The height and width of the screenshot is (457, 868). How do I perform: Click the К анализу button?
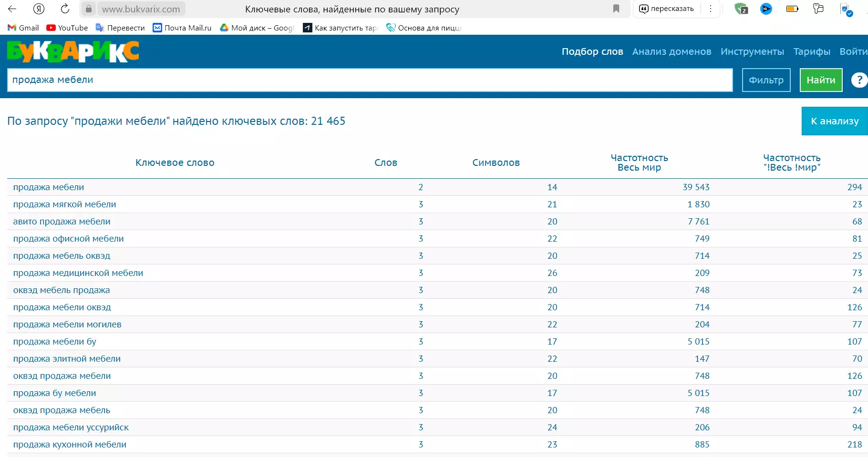pyautogui.click(x=834, y=121)
